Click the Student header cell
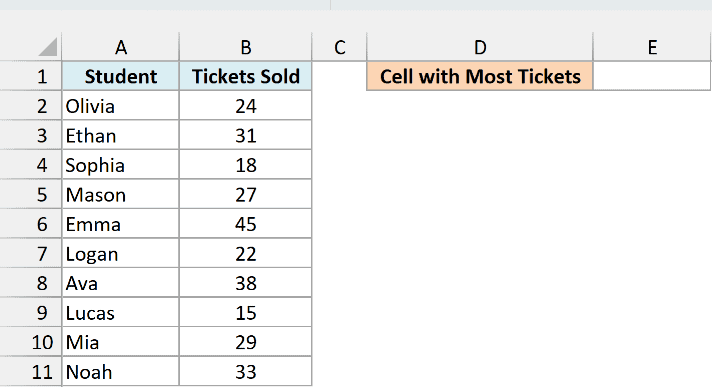Viewport: 712px width, 387px height. click(x=120, y=76)
